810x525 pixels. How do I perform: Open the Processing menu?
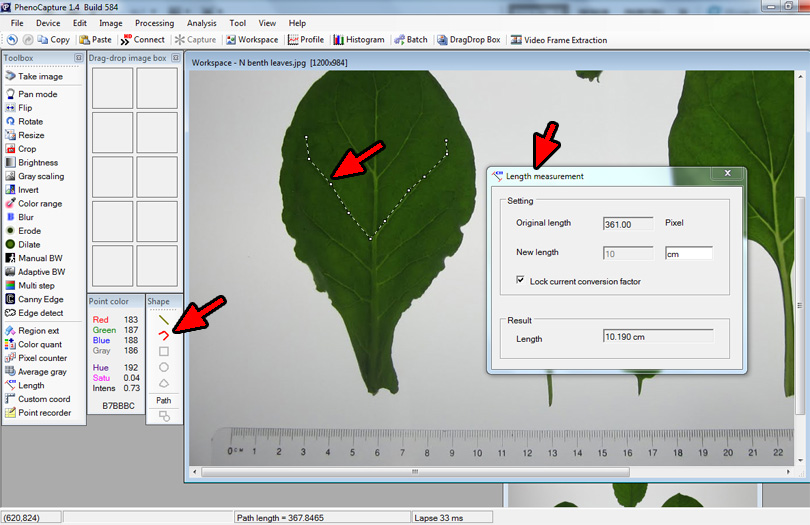[154, 23]
